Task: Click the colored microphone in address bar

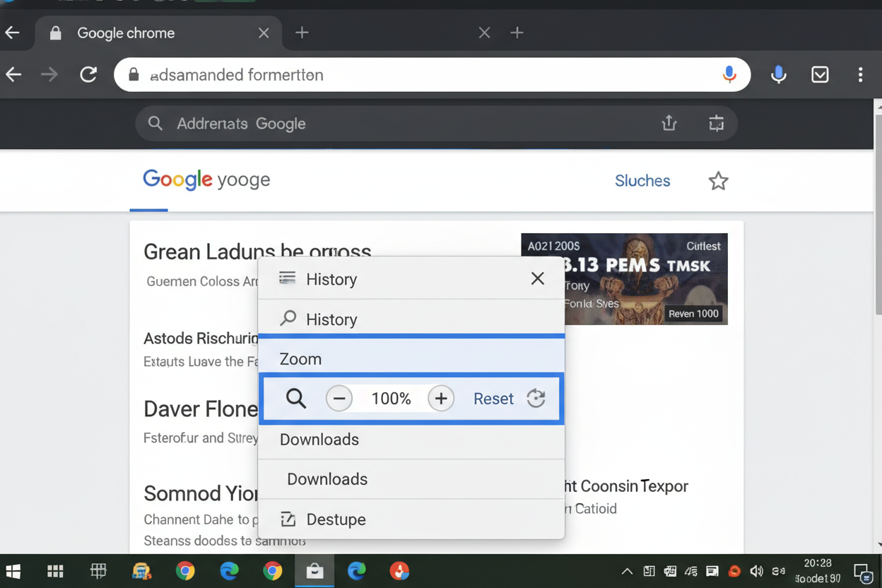Action: point(729,74)
